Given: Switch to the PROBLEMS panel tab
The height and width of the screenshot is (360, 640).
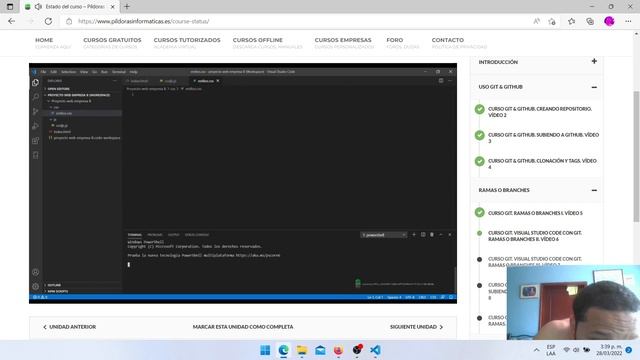Looking at the screenshot, I should click(x=155, y=235).
